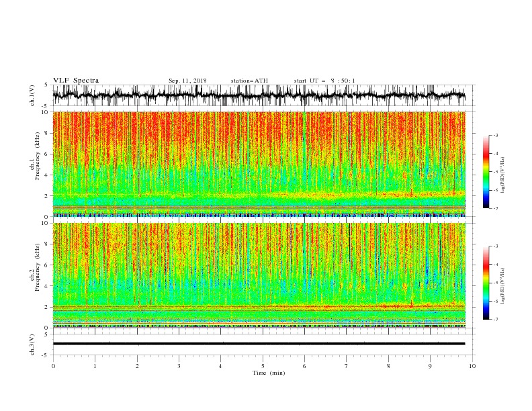Screen dimensions: 532x411
Task: Click the flat ch.3 waveform trace
Action: click(x=259, y=344)
